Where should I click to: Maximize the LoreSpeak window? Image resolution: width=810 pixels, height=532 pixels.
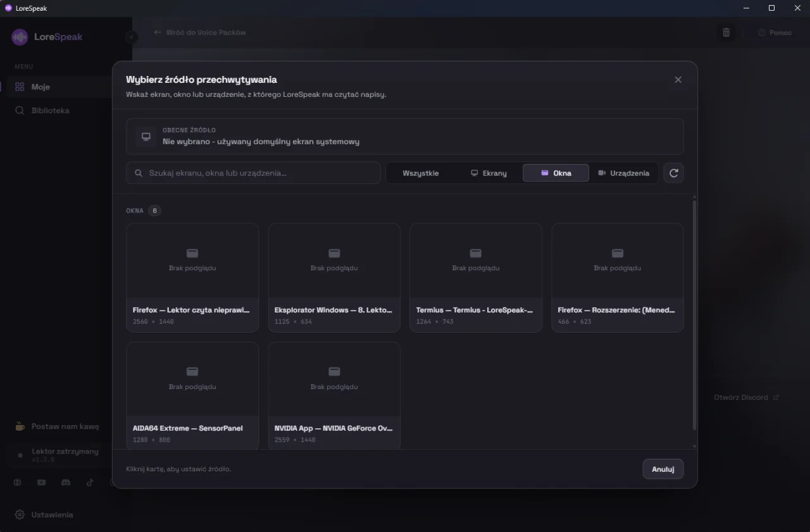771,8
